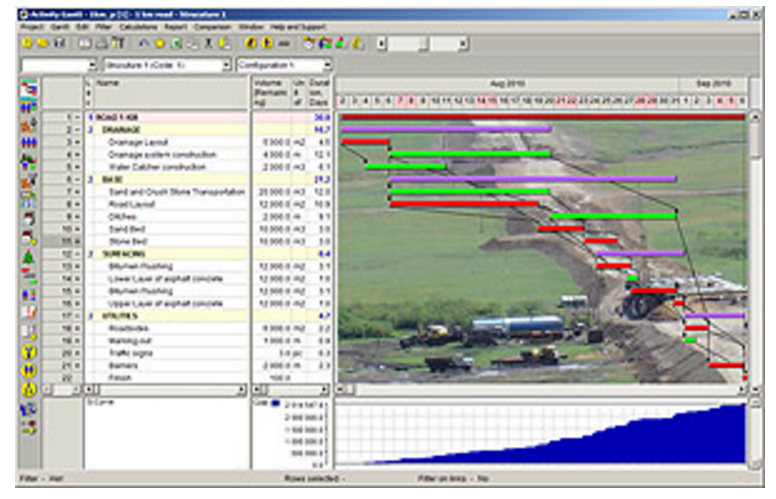
Task: Collapse row 1 ROAD 1 KM
Action: [78, 117]
